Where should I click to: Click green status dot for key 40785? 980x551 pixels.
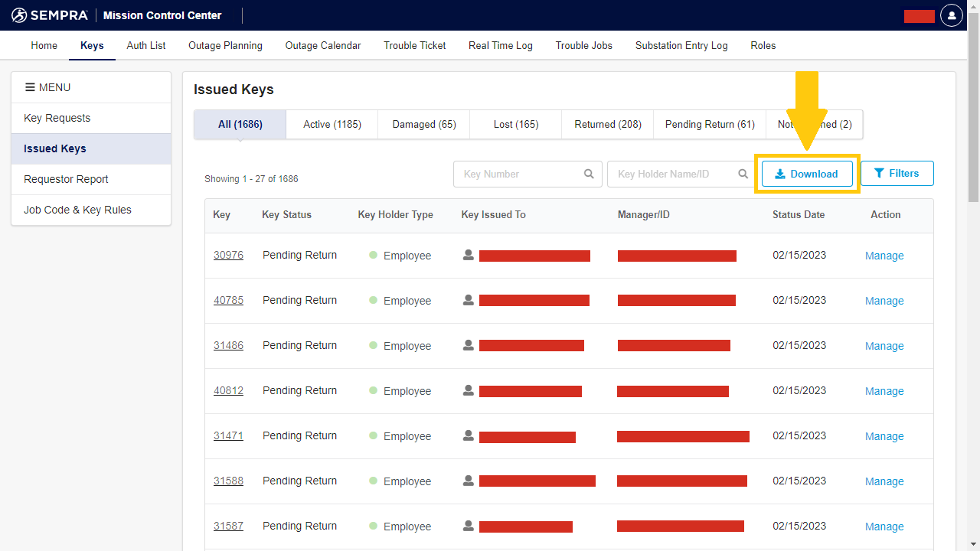click(374, 300)
